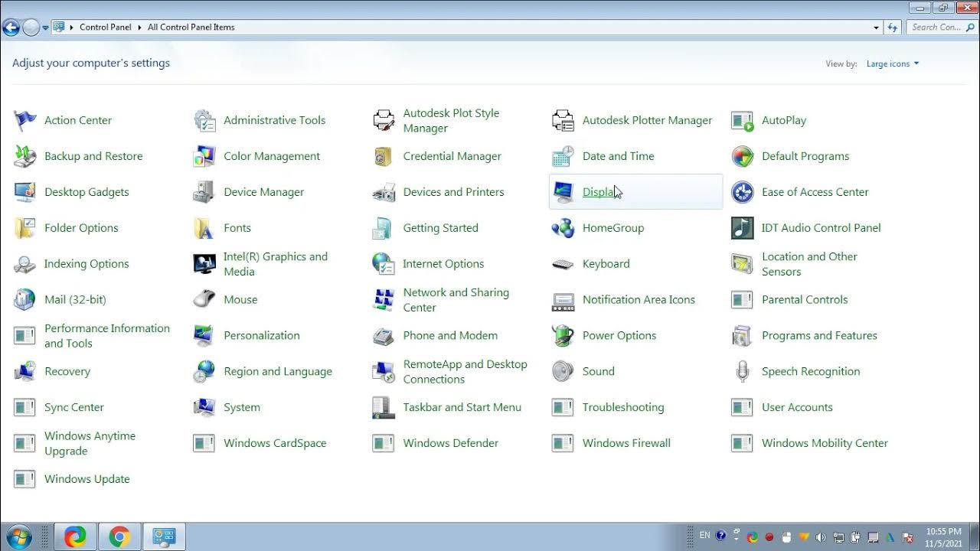
Task: Refresh the Control Panel address bar
Action: point(892,28)
